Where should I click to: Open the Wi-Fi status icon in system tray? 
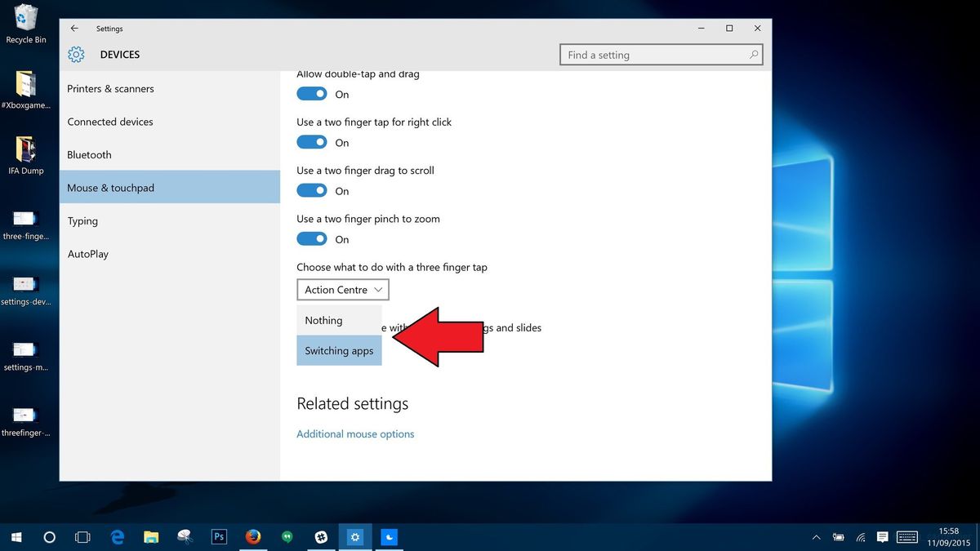coord(860,537)
